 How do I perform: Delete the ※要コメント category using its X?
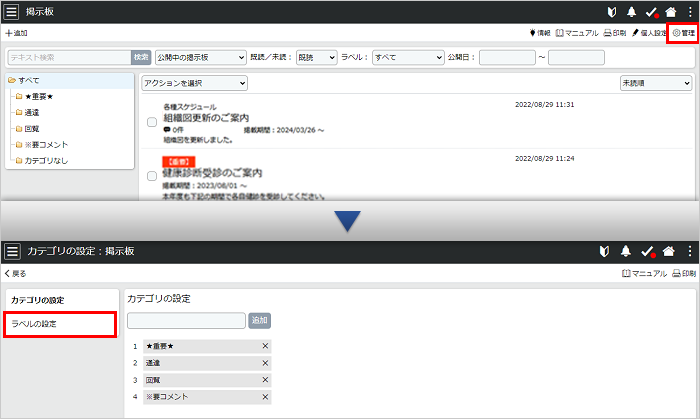click(265, 397)
